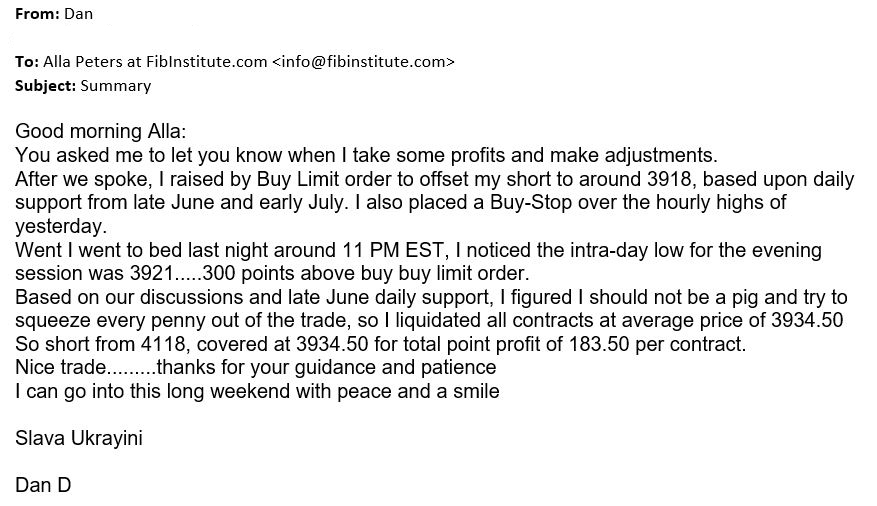The height and width of the screenshot is (506, 877).
Task: Click the From label
Action: point(37,14)
